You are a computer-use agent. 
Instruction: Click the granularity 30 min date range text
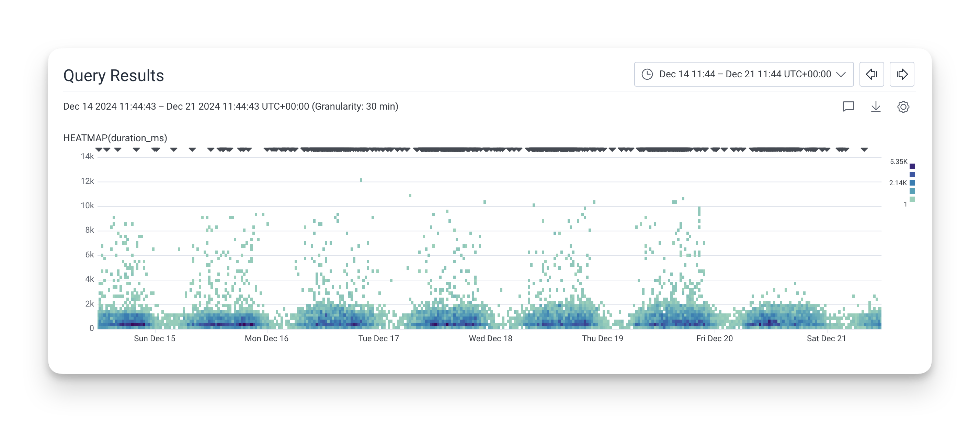[230, 106]
